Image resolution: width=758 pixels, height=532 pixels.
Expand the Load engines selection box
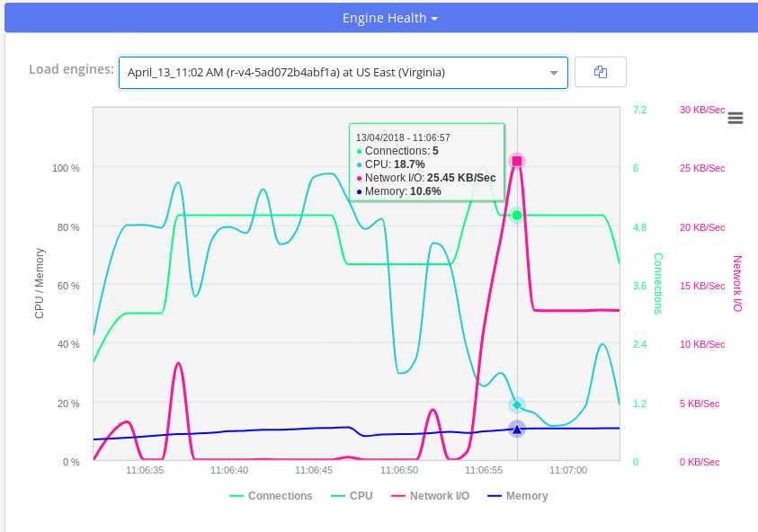[x=333, y=73]
